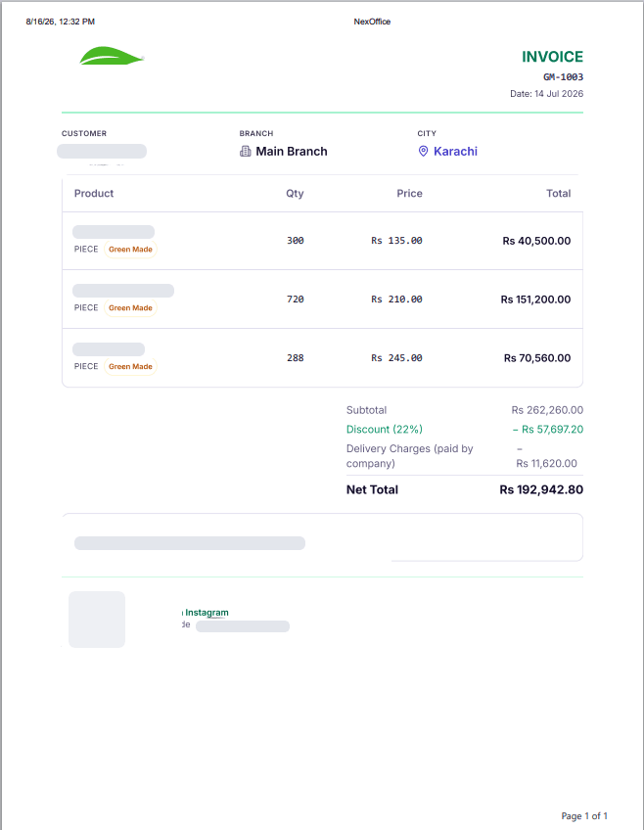Image resolution: width=644 pixels, height=830 pixels.
Task: Click the Price column header
Action: [409, 193]
